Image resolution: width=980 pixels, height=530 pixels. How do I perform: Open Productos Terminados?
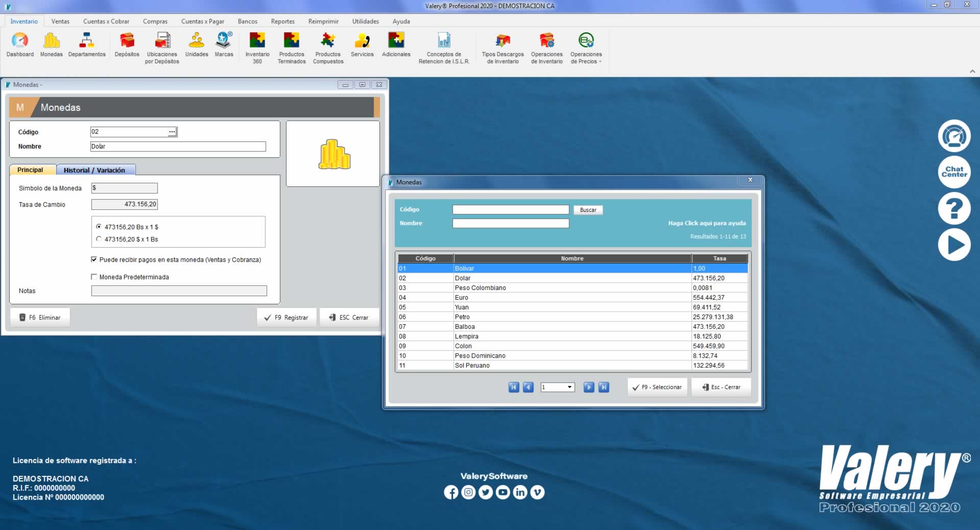pos(292,48)
